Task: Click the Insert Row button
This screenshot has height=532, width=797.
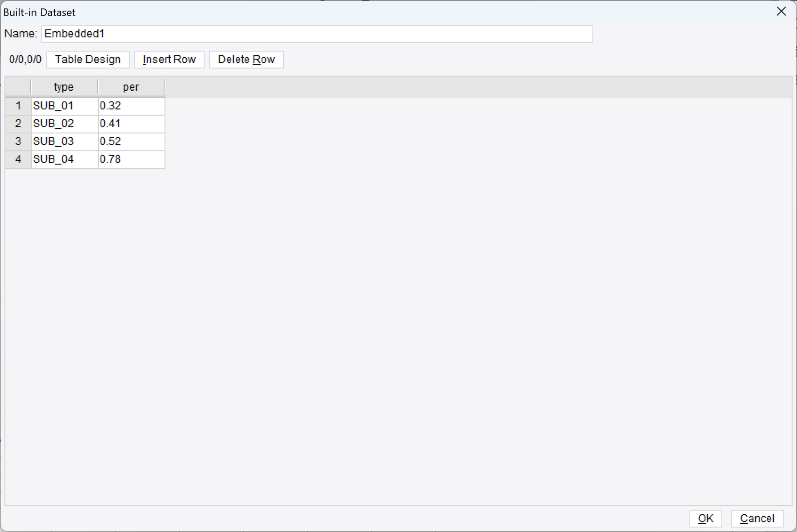Action: tap(169, 60)
